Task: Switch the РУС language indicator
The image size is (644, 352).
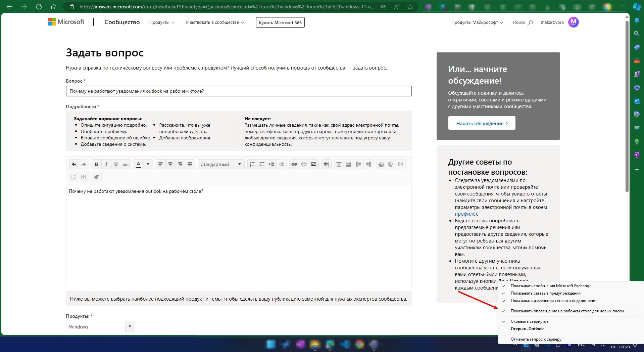Action: (581, 345)
